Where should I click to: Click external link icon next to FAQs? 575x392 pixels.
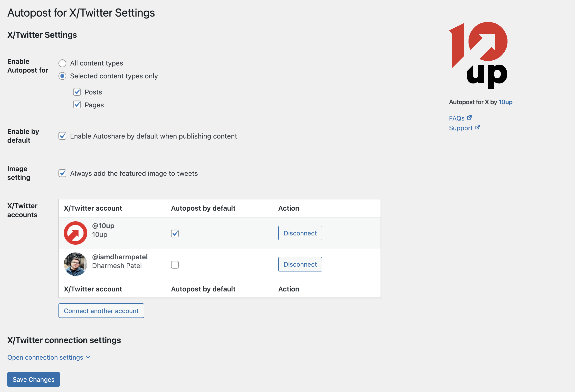click(469, 118)
